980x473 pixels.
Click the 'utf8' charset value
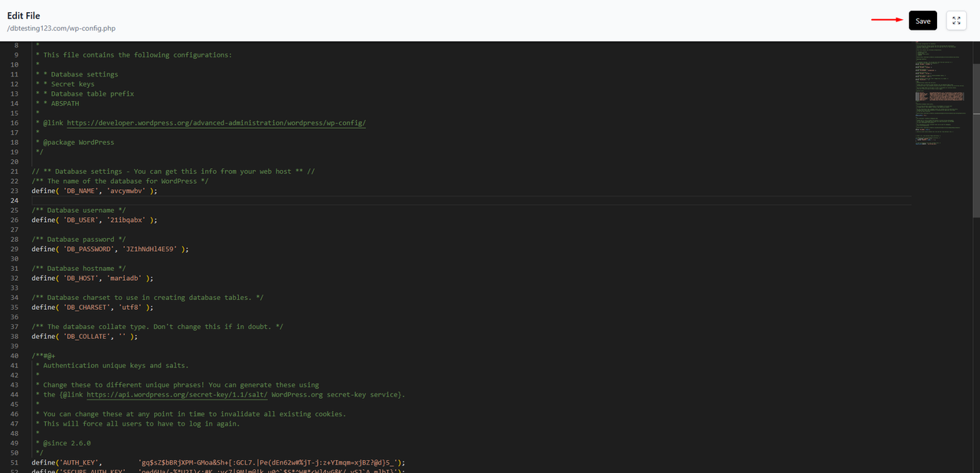(x=130, y=307)
